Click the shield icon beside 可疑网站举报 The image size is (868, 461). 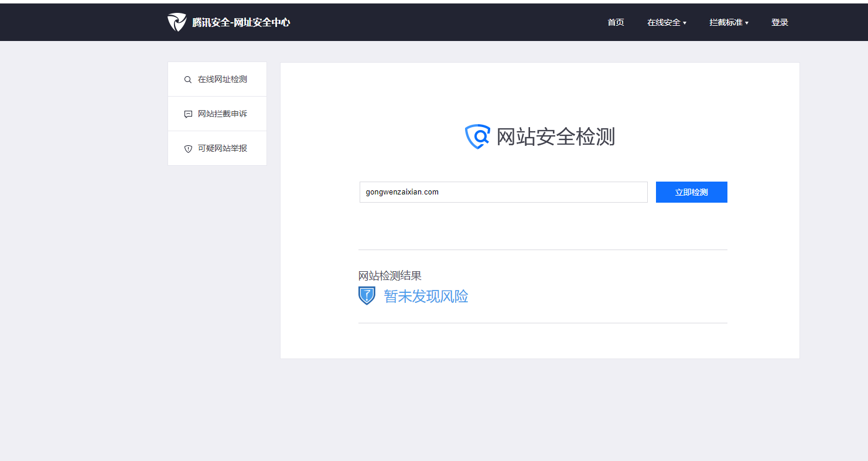click(188, 149)
